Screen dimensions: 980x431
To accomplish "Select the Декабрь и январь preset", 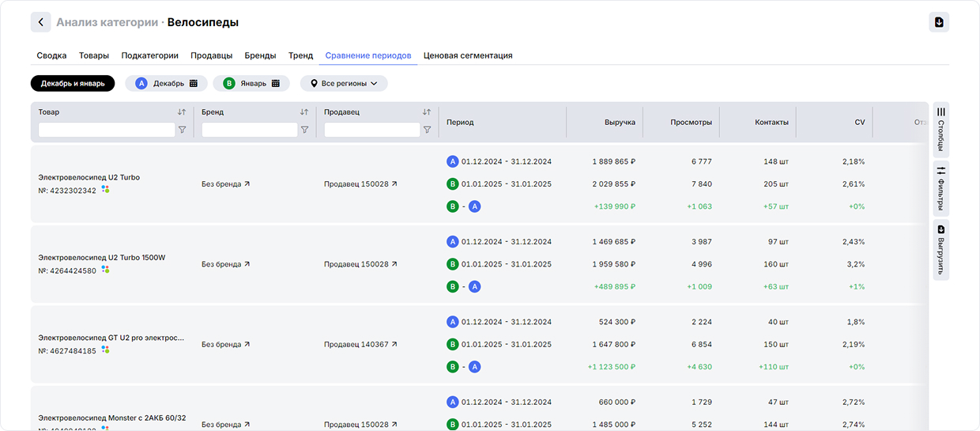I will [73, 83].
